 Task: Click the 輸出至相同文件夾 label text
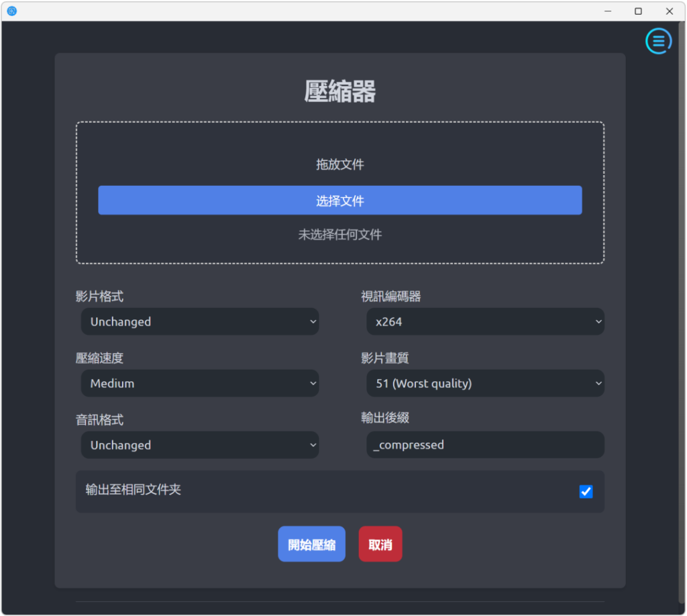point(134,490)
